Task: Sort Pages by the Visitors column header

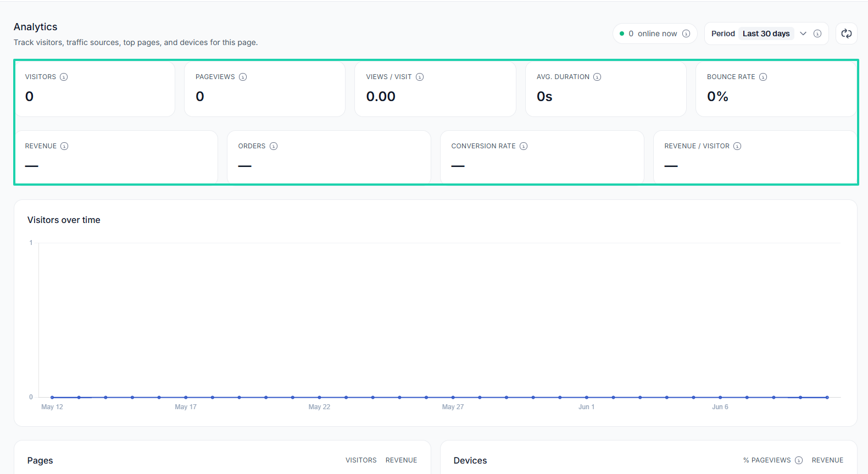Action: [361, 460]
